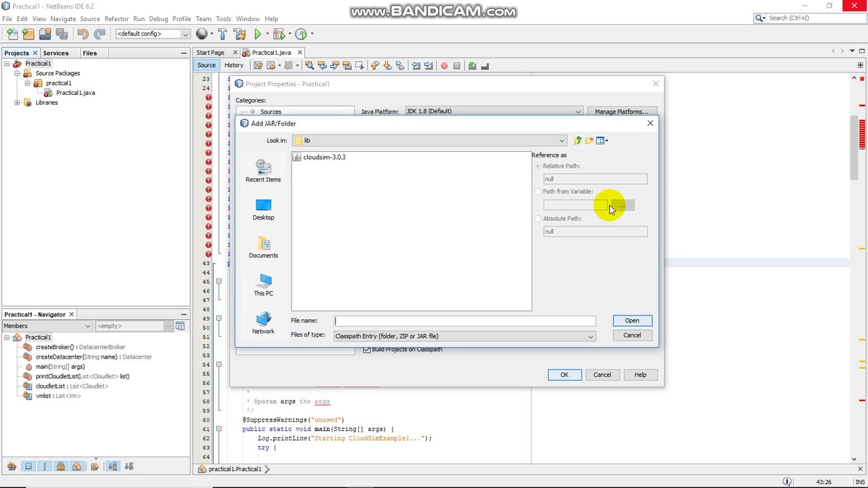Click the New File toolbar icon
The height and width of the screenshot is (488, 868).
pos(12,34)
